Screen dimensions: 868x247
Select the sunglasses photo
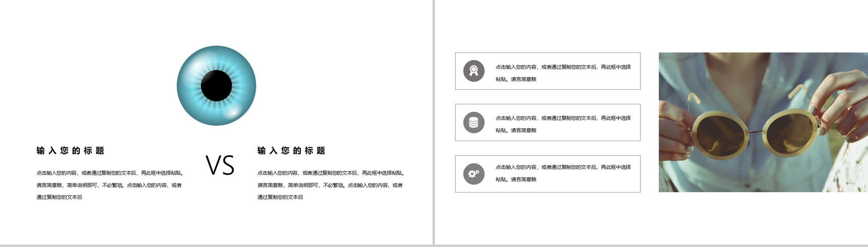[x=763, y=122]
